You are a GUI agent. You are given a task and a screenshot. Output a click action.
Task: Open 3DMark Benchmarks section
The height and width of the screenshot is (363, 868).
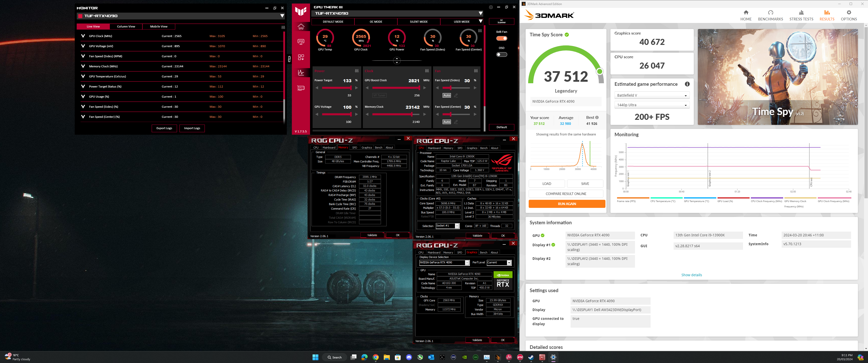(770, 15)
